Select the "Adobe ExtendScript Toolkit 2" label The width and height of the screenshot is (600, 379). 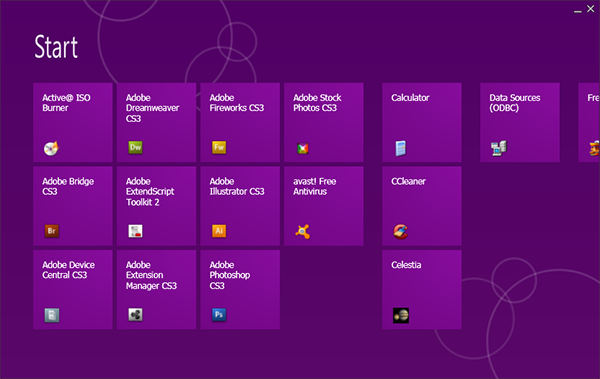coord(150,191)
